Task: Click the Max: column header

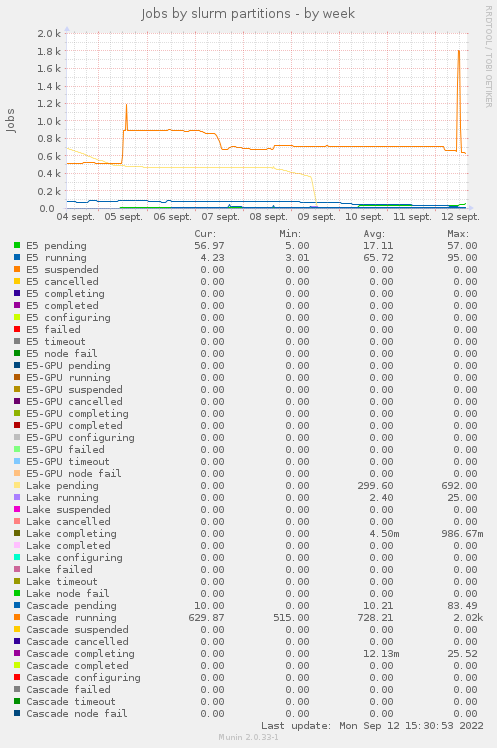Action: (458, 234)
